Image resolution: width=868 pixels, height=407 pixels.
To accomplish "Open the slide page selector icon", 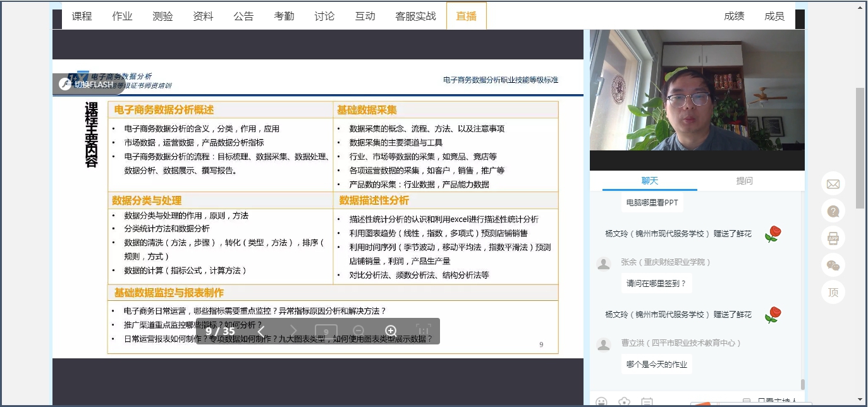I will click(326, 331).
